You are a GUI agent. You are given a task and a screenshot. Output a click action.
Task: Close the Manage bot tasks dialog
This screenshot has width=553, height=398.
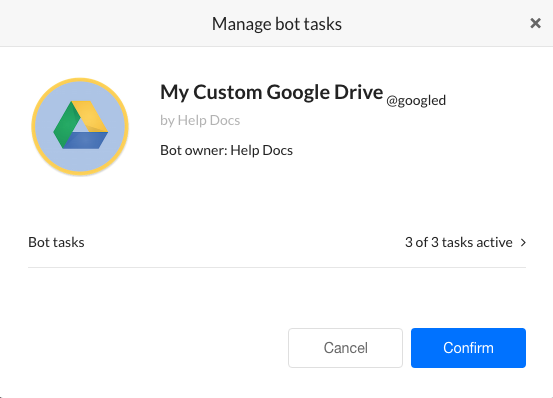click(535, 23)
